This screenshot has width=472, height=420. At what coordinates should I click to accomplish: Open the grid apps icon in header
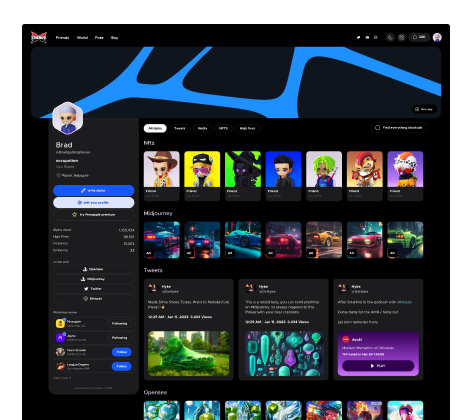[401, 37]
